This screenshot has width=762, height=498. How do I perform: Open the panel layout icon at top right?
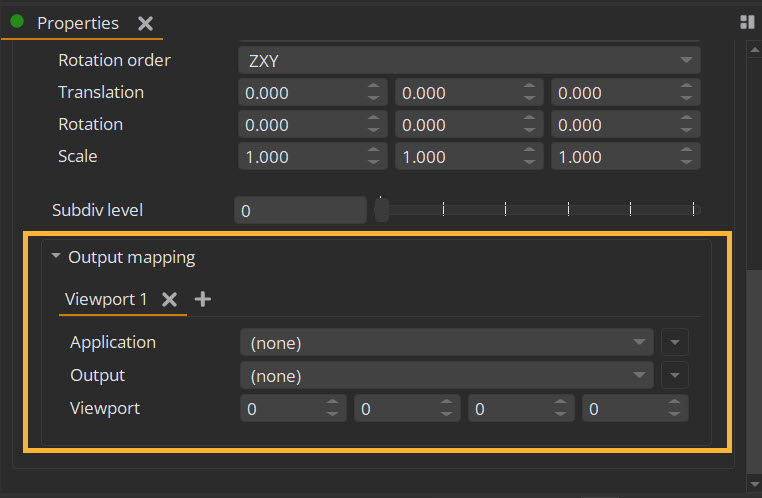click(747, 22)
